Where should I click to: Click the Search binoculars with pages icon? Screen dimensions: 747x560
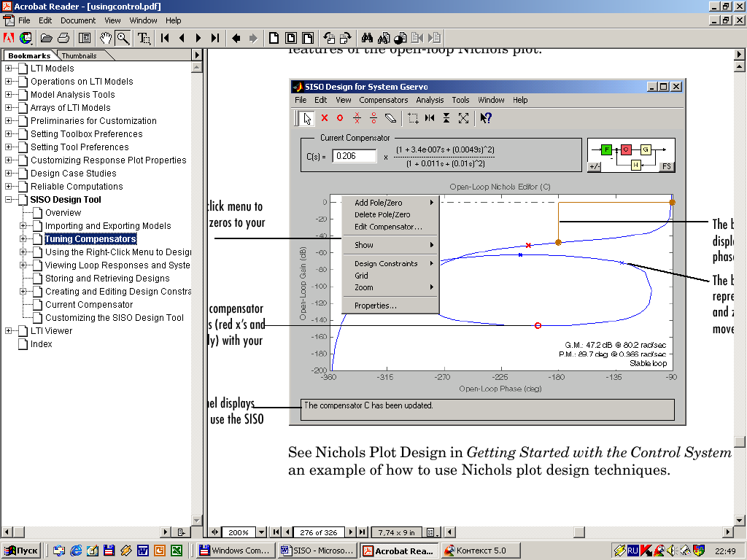(384, 38)
